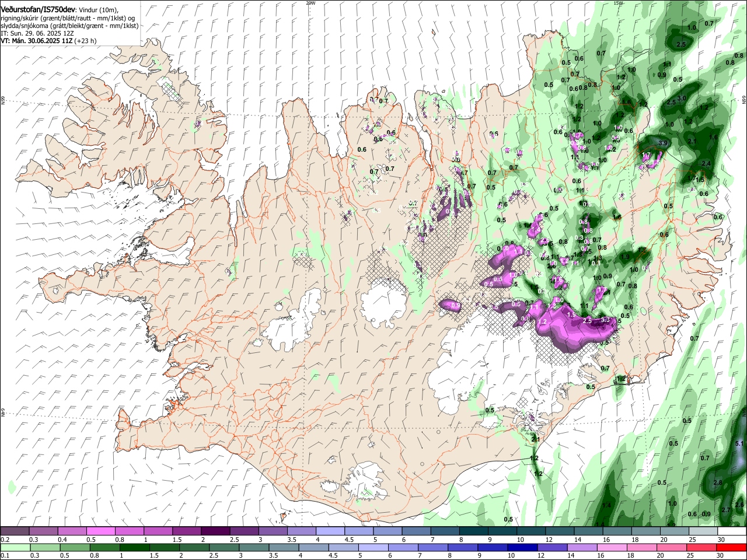Click the 20W longitude label

click(310, 2)
